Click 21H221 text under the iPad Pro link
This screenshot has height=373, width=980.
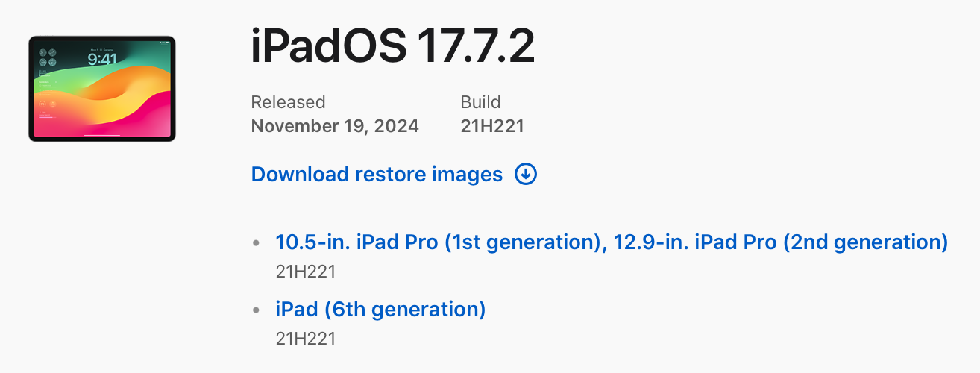(306, 272)
